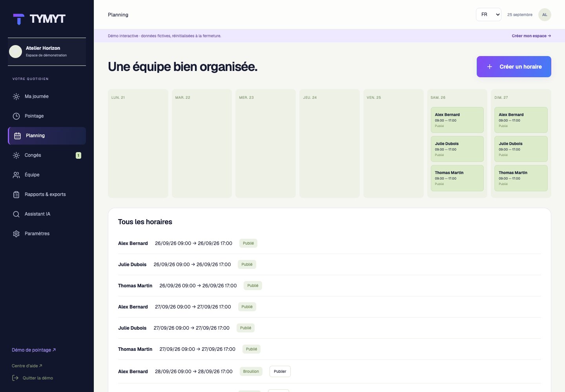Click the Pointage clock icon
565x392 pixels.
(16, 116)
